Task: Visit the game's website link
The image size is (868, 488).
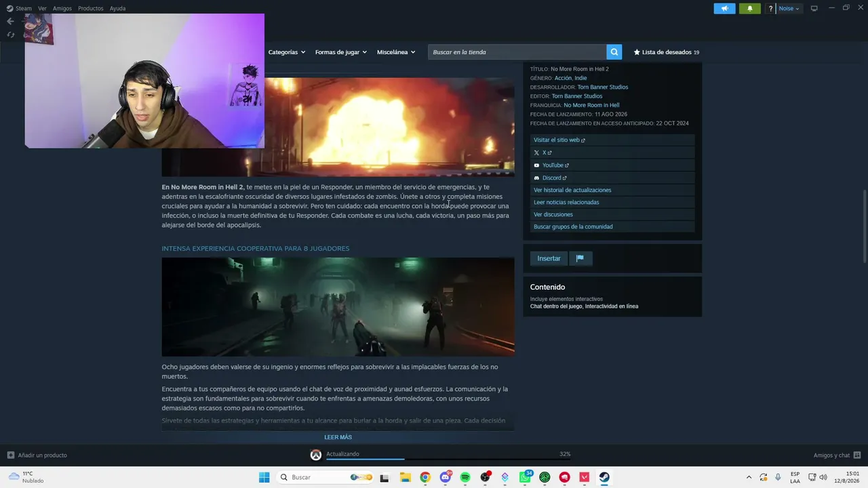Action: pos(612,140)
